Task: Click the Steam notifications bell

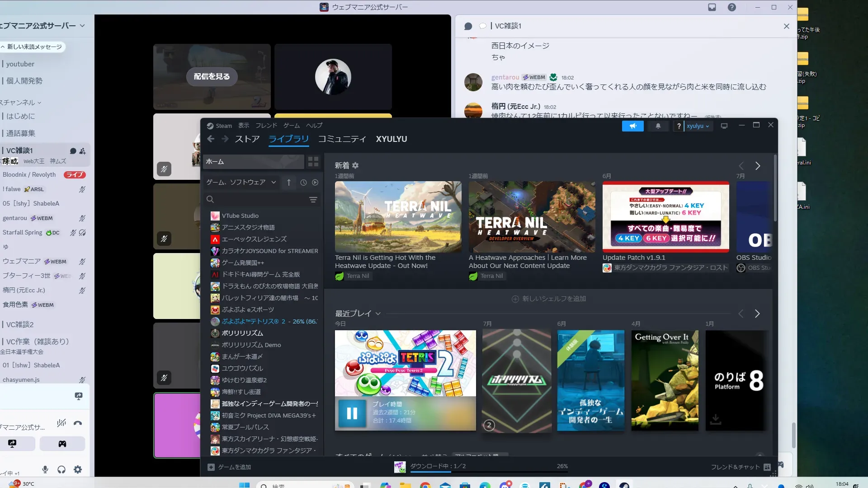Action: coord(658,126)
